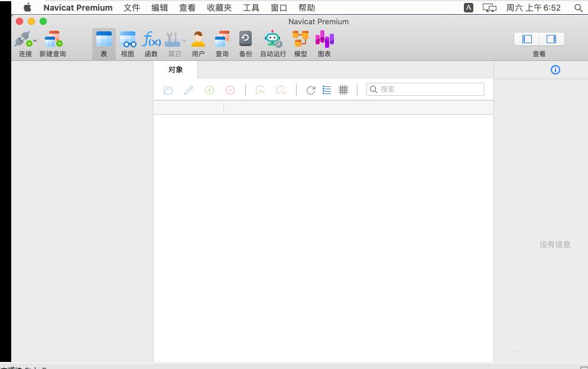
Task: Open the 文件 (File) menu
Action: point(132,8)
